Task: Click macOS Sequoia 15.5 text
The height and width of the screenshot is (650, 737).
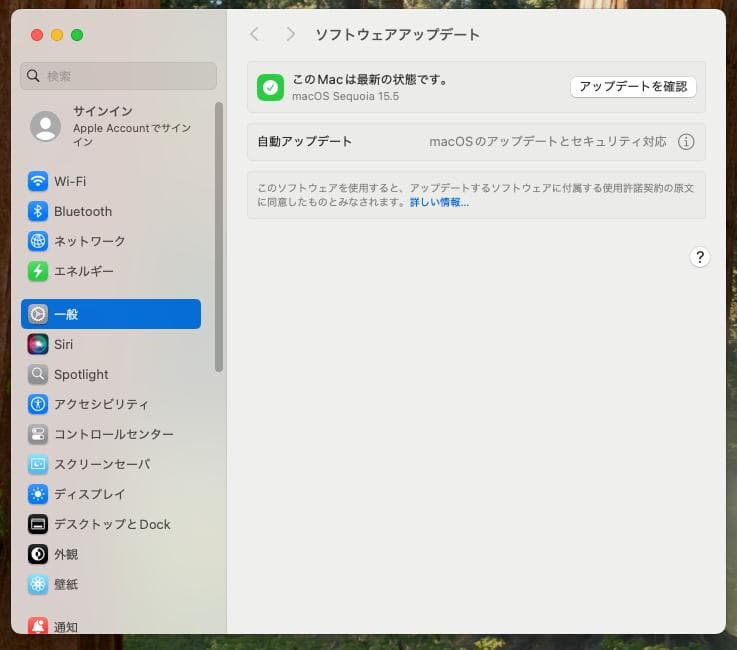Action: 345,96
